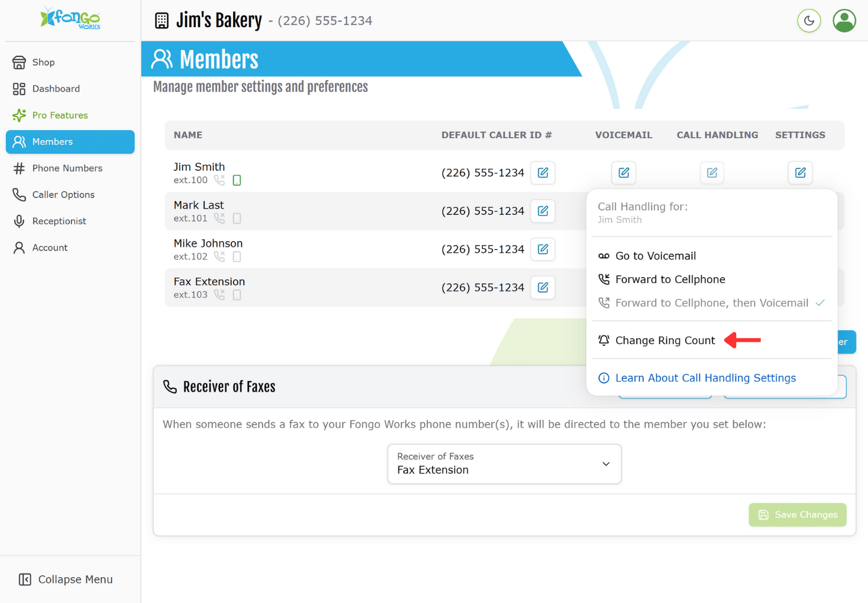This screenshot has height=603, width=868.
Task: Click the Save Changes button
Action: tap(797, 515)
